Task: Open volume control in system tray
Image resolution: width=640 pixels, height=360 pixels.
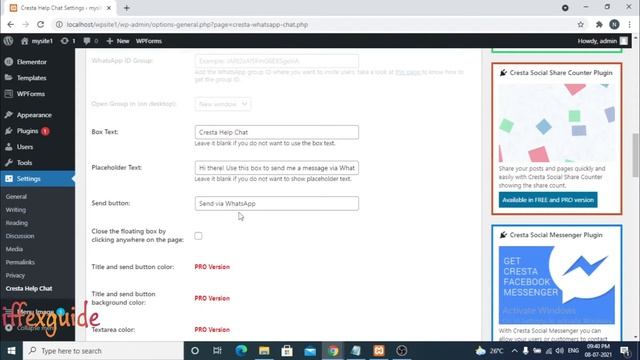Action: click(560, 351)
